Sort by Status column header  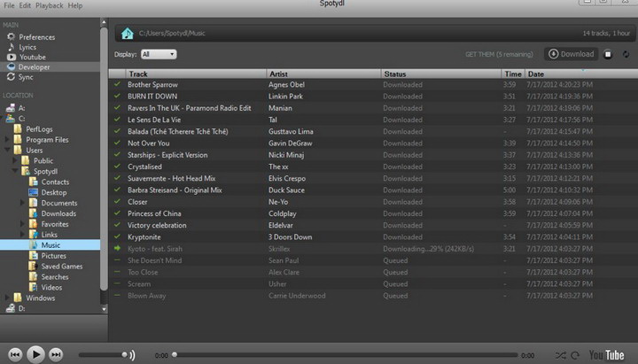[x=441, y=74]
